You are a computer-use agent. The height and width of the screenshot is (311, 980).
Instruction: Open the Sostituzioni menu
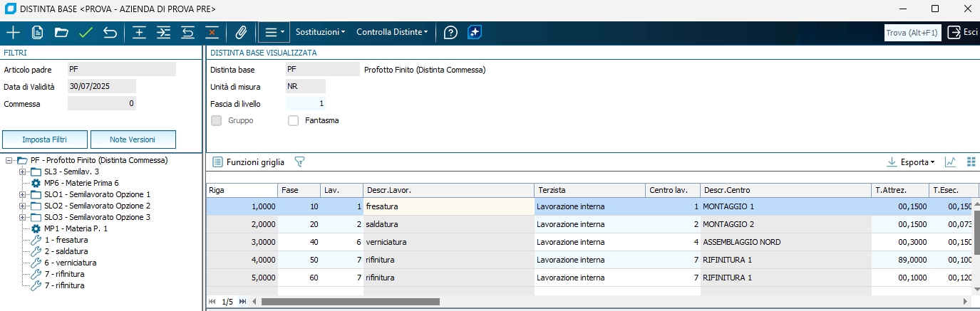320,32
